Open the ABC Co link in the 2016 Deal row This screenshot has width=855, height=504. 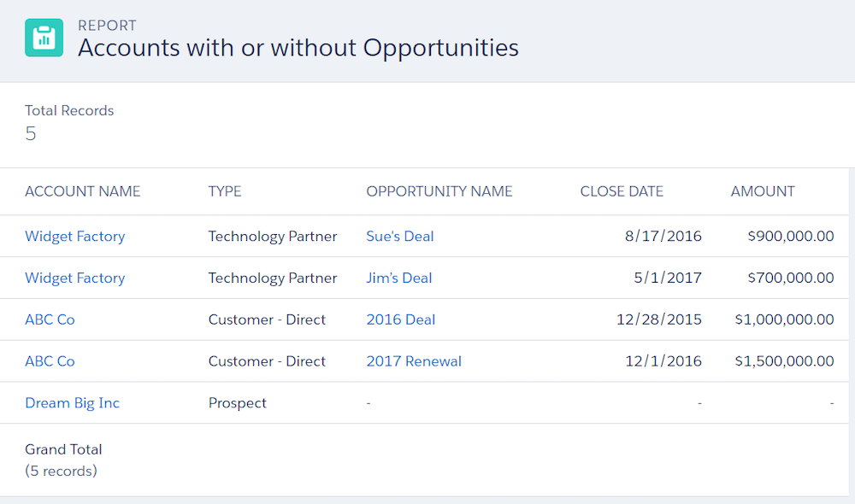pos(50,319)
